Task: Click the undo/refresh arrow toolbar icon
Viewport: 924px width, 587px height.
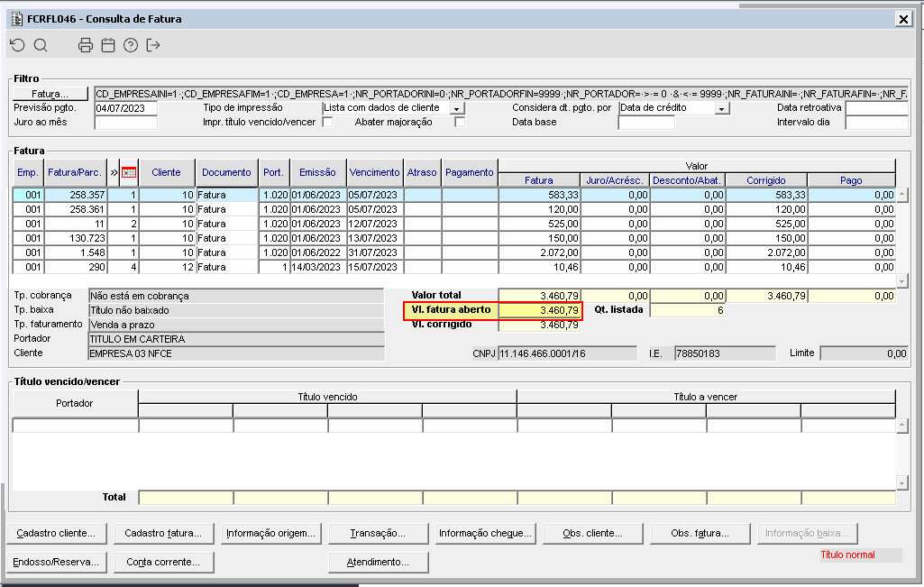Action: (x=17, y=45)
